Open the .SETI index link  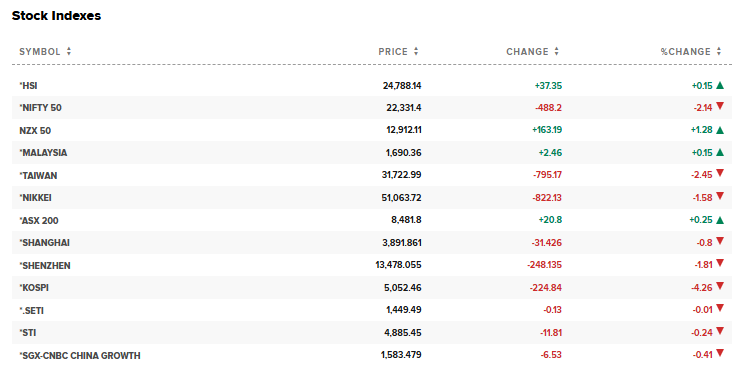32,310
